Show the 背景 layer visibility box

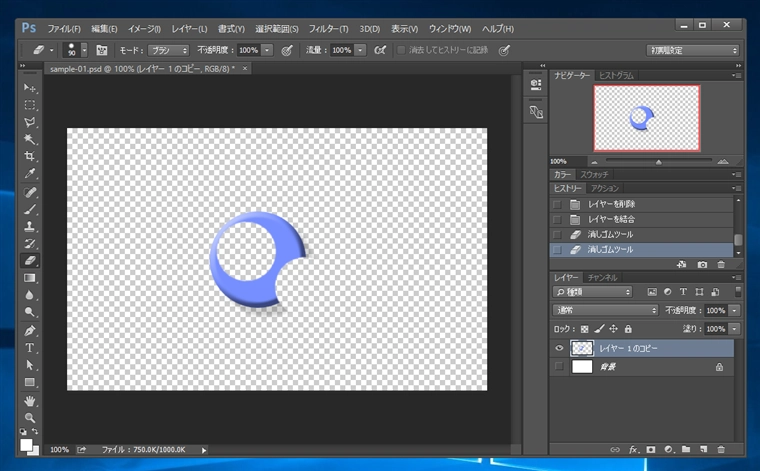click(559, 366)
